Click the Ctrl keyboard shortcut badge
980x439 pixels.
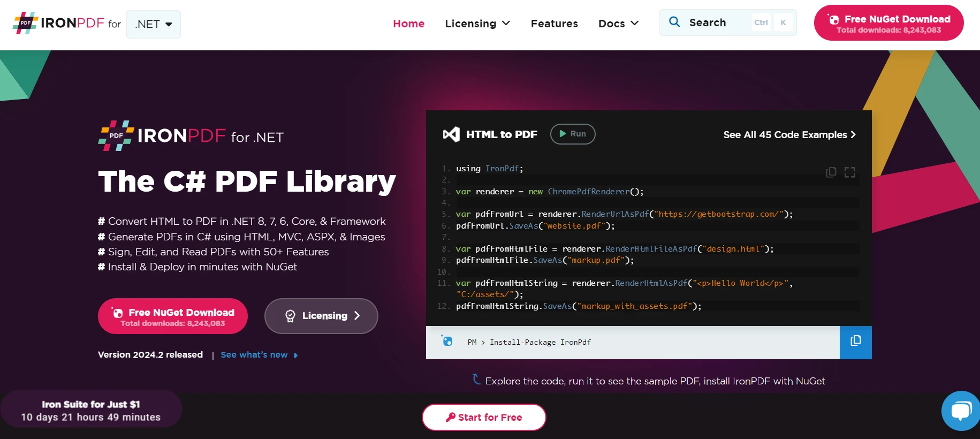(x=761, y=22)
